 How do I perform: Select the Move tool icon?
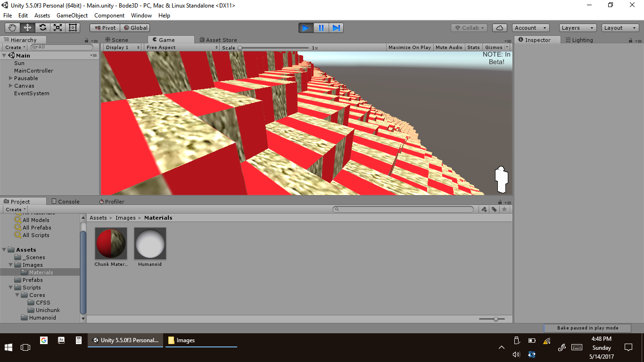coord(27,28)
